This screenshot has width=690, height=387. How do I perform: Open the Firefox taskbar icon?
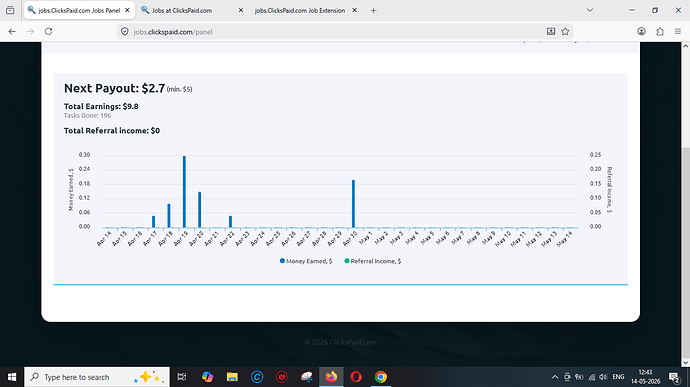(x=331, y=377)
